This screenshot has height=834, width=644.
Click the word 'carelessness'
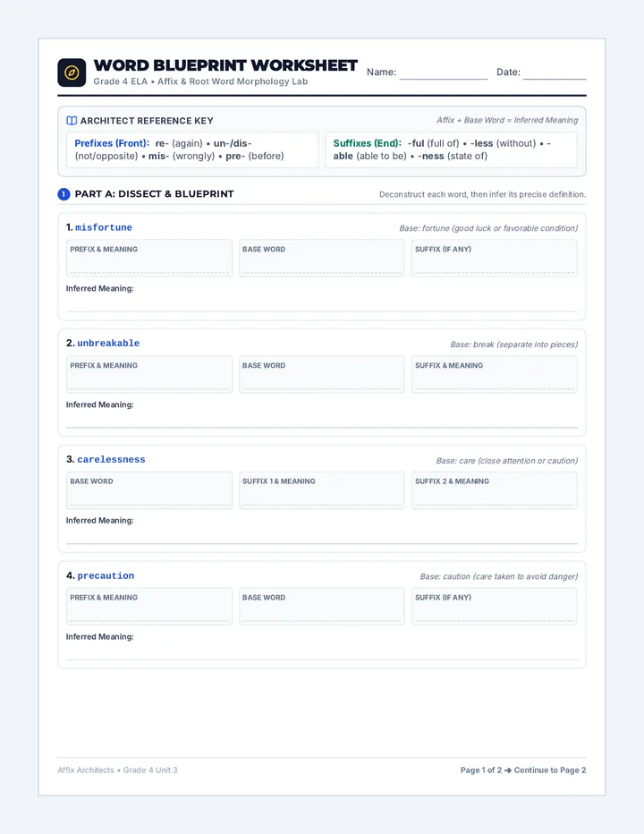click(111, 460)
